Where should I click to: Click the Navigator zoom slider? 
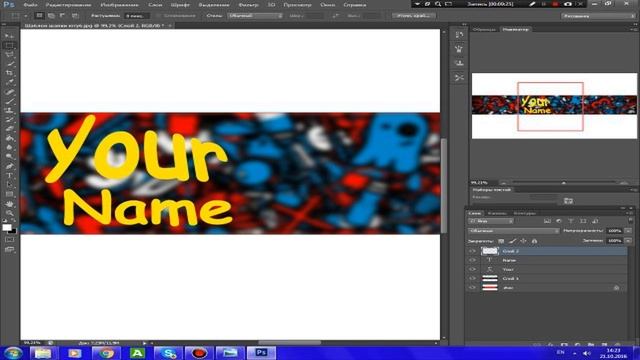[564, 183]
